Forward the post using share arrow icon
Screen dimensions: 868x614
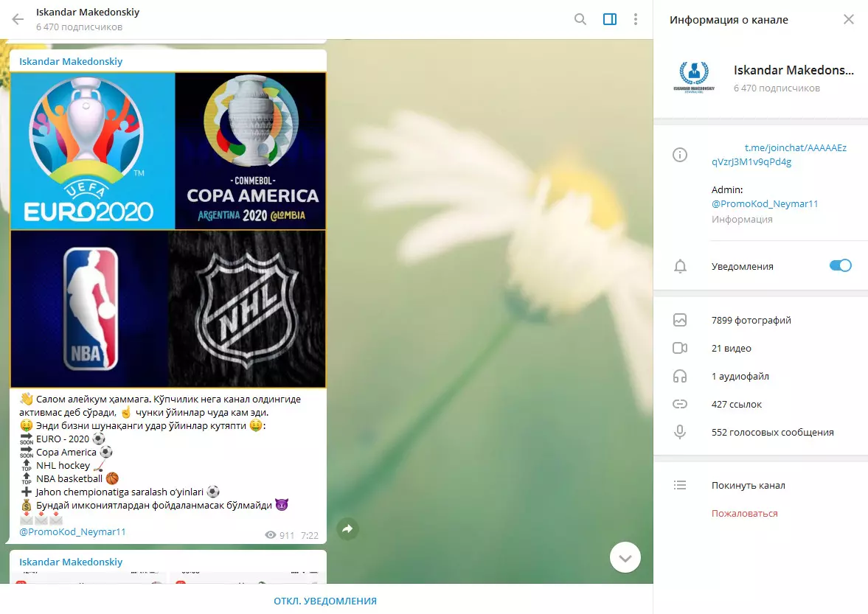pos(347,528)
